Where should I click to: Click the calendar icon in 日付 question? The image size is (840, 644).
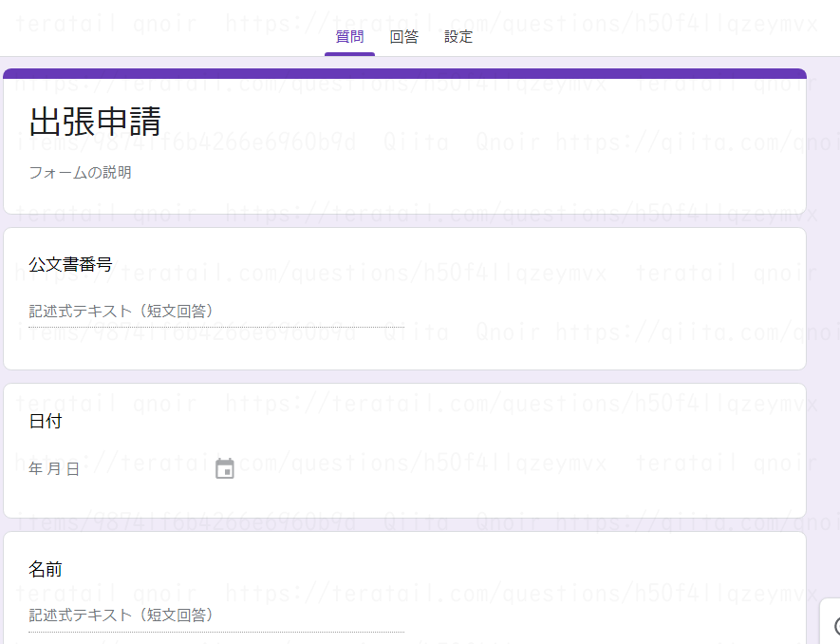click(225, 468)
